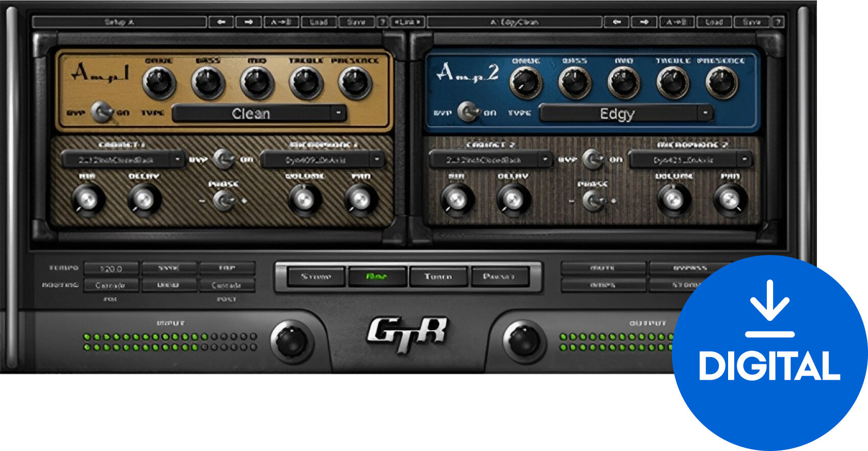Viewport: 868px width, 451px height.
Task: Toggle the Amp 1 bypass/on switch
Action: [x=102, y=112]
